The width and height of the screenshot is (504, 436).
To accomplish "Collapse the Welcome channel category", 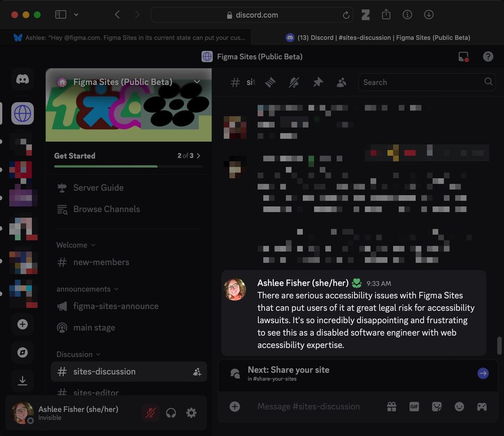I will coord(76,245).
